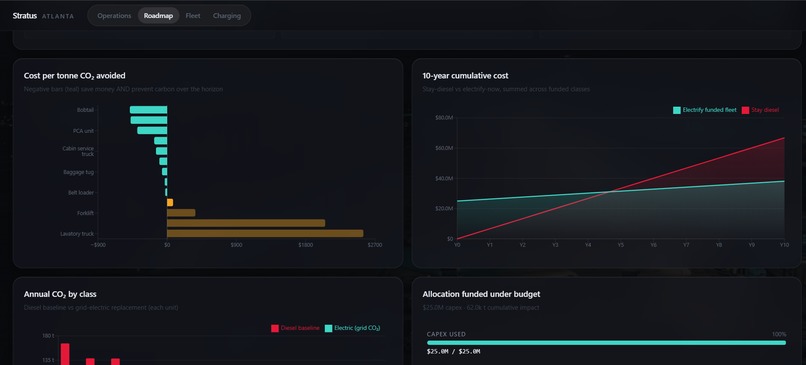Click the '180 t' y-axis label
Viewport: 806px width, 365px height.
(x=47, y=336)
